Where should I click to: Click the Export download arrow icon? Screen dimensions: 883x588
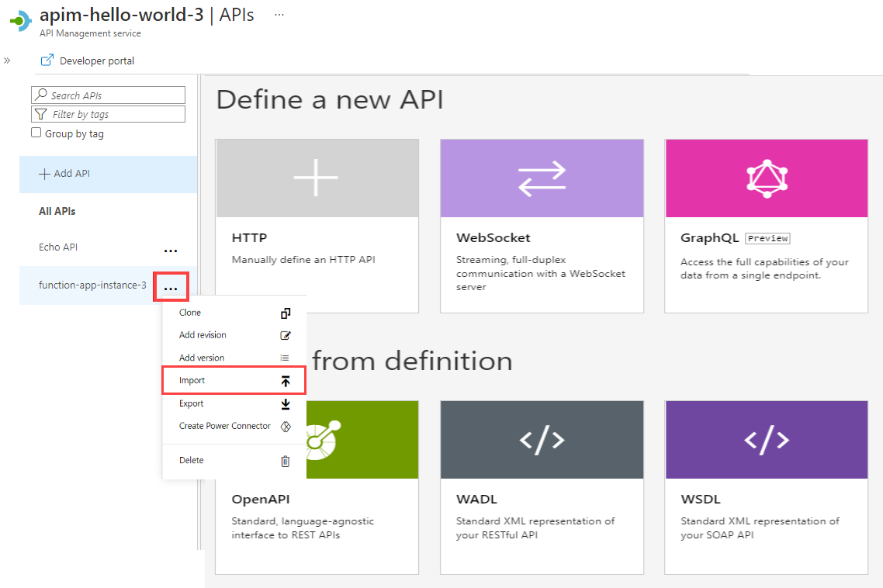click(x=286, y=404)
